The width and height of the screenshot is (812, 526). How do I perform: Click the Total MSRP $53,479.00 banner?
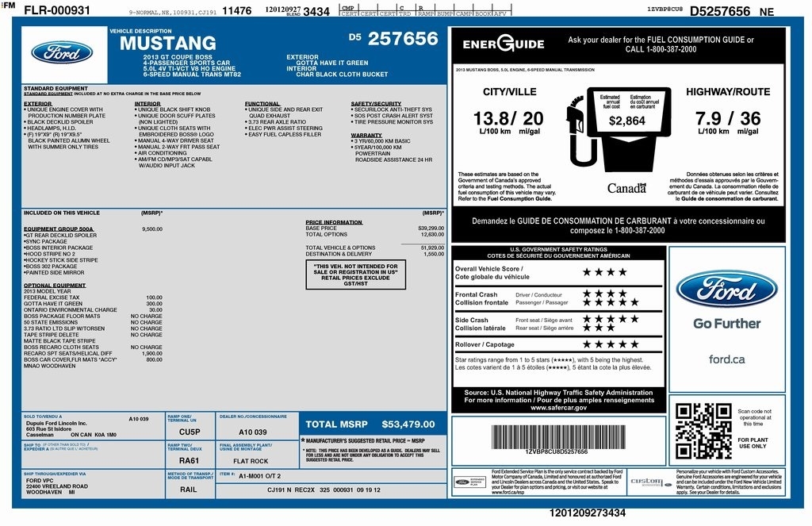(370, 424)
